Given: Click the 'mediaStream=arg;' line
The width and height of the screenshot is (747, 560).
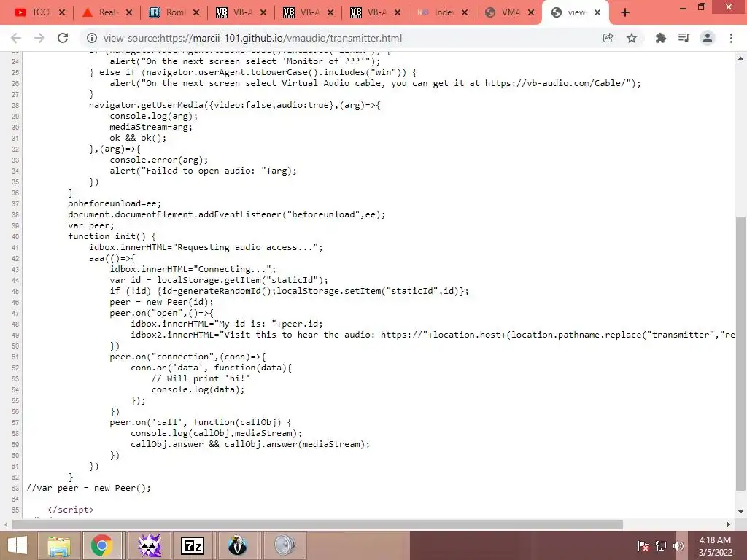Looking at the screenshot, I should [x=151, y=127].
